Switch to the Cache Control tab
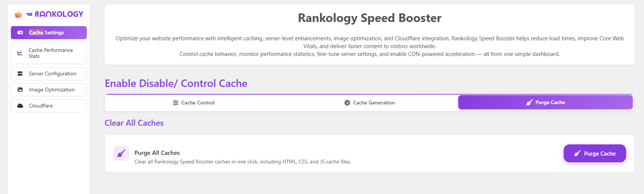644x194 pixels. pyautogui.click(x=198, y=103)
